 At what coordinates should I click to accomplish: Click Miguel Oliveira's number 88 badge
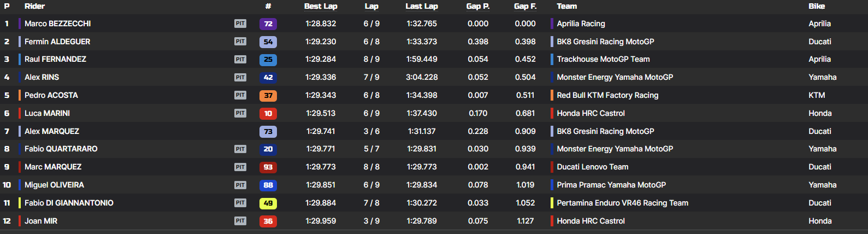tap(268, 185)
